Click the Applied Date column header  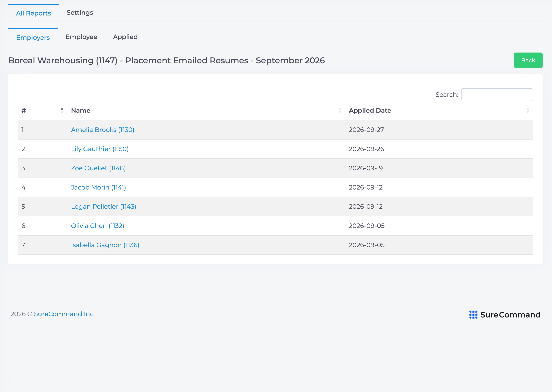point(370,111)
